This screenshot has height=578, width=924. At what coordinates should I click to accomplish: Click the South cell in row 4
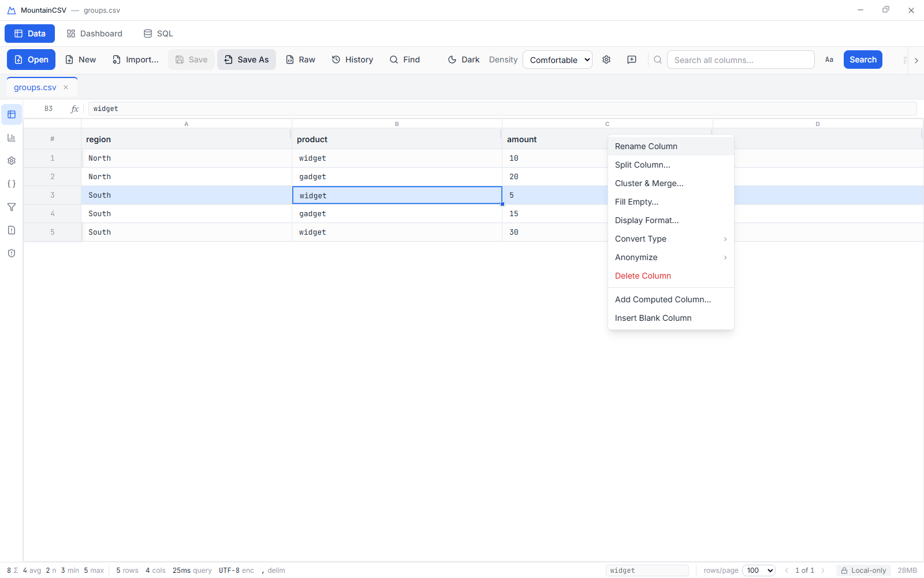coord(187,213)
